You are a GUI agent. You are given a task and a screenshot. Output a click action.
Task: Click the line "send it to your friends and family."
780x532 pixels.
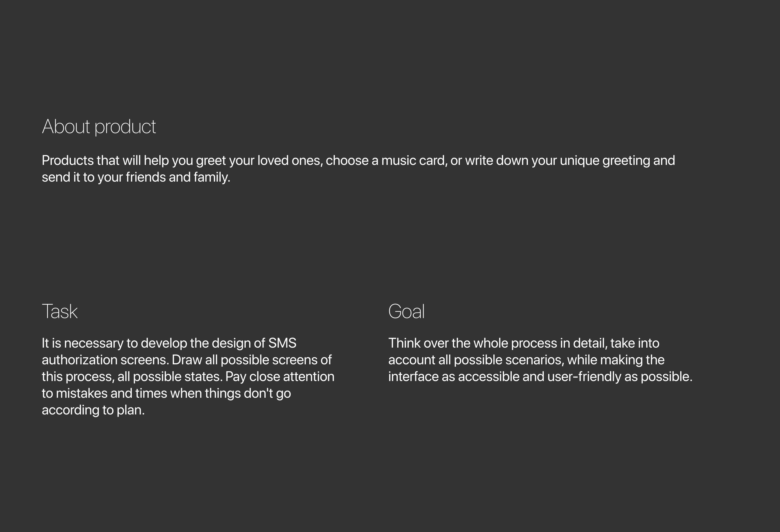pos(136,177)
